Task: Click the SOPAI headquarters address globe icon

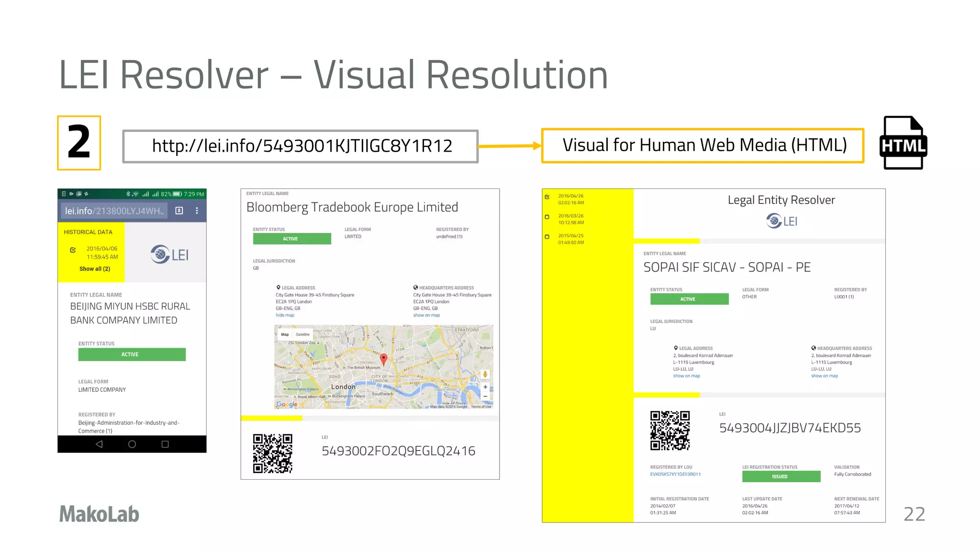Action: coord(813,348)
